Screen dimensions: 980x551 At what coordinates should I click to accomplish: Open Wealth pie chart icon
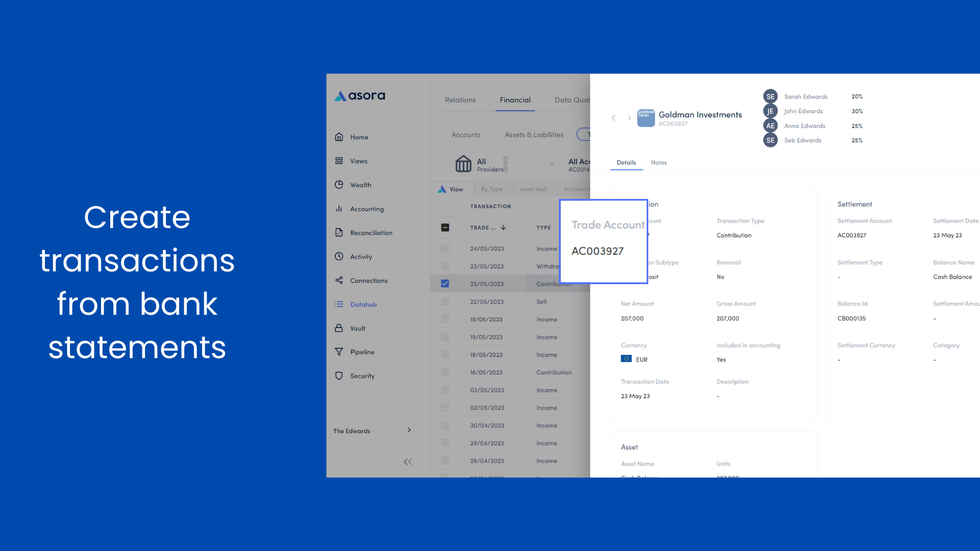coord(339,185)
